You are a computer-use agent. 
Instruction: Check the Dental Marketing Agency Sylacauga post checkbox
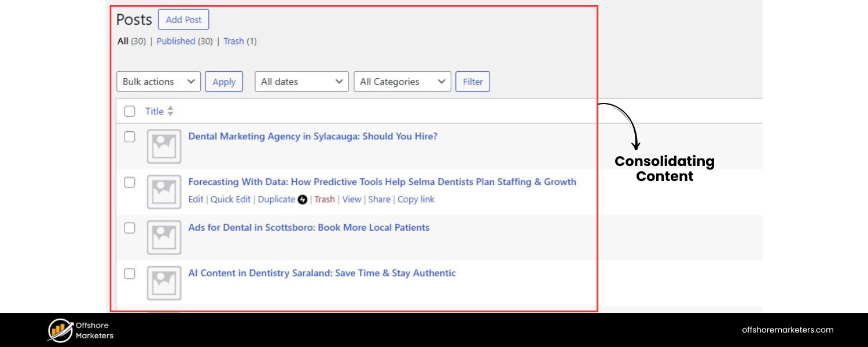pos(129,136)
